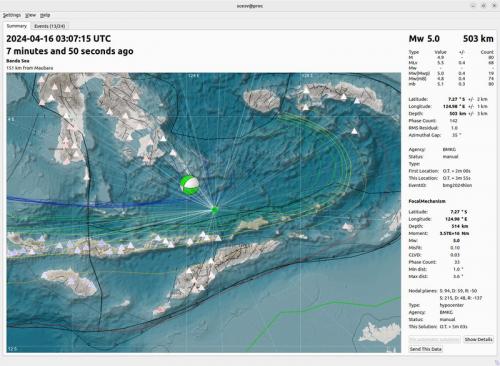Viewport: 500px width, 366px height.
Task: Click the green epicenter marker on the map
Action: (x=215, y=210)
